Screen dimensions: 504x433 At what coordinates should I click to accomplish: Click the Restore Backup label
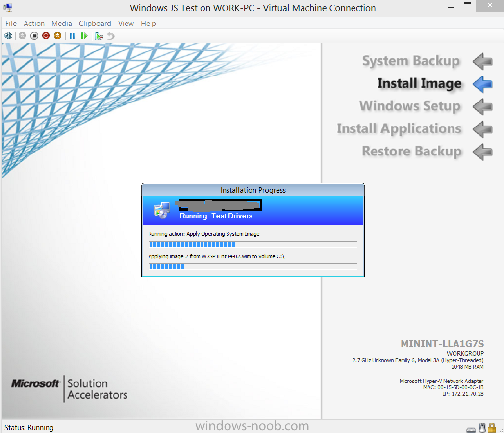coord(412,151)
